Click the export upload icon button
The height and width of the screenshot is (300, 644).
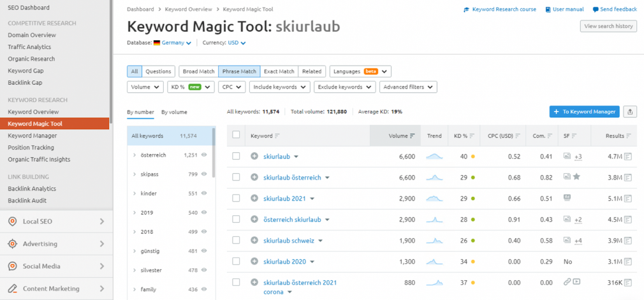pos(630,111)
